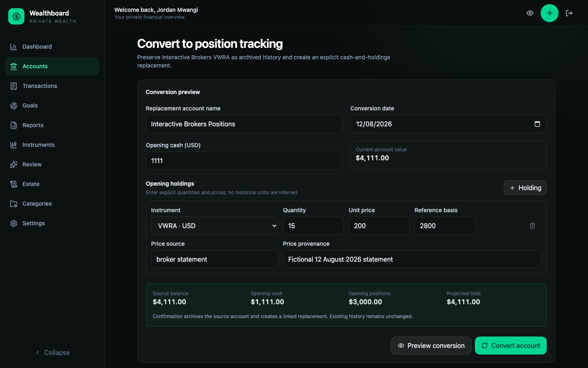
Task: Edit the Quantity field showing 15
Action: (313, 226)
